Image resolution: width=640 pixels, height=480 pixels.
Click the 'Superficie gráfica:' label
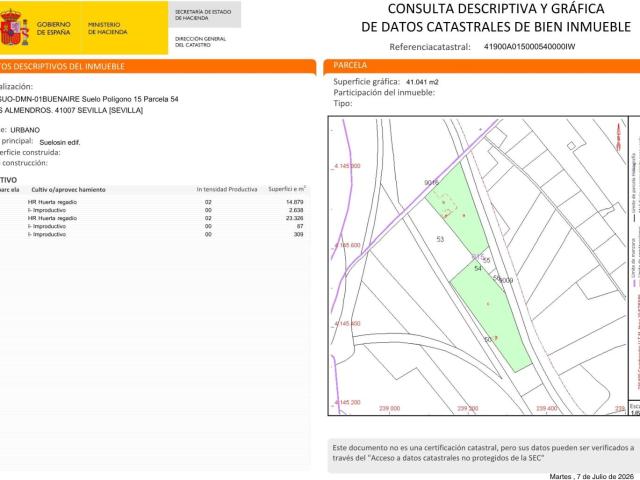[367, 82]
